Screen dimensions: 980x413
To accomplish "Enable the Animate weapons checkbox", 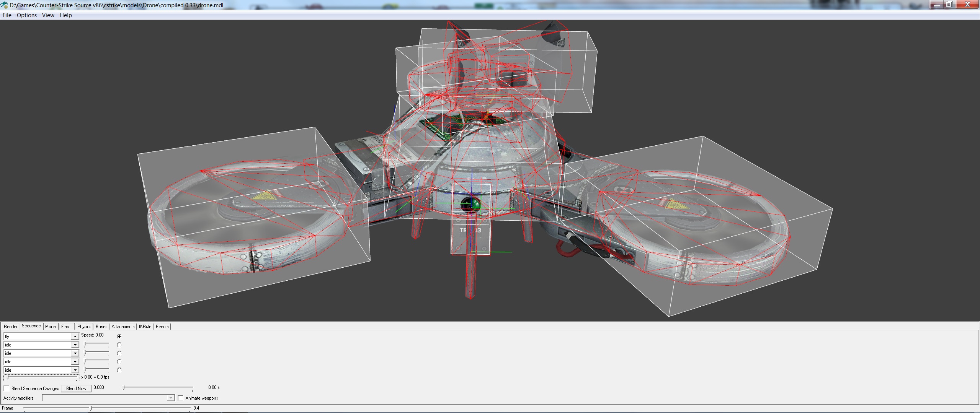I will coord(181,398).
